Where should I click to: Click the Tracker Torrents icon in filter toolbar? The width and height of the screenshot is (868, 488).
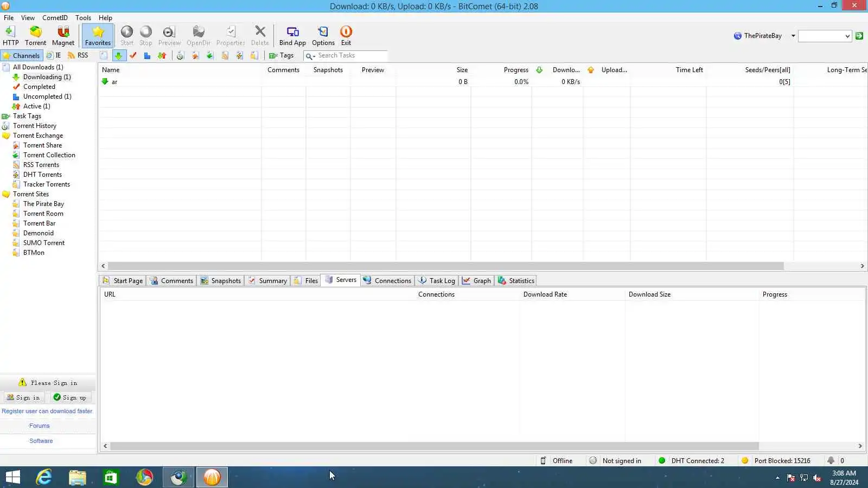point(254,55)
